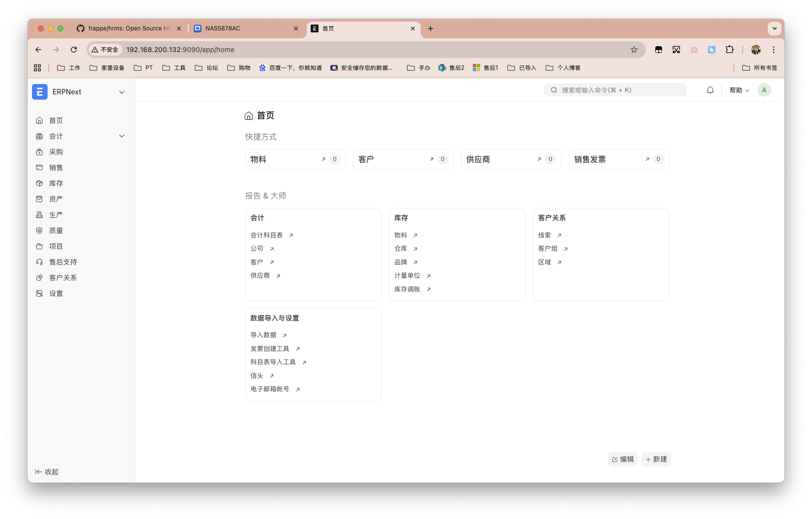This screenshot has width=812, height=519.
Task: Select the 生产 sidebar icon
Action: pos(39,215)
